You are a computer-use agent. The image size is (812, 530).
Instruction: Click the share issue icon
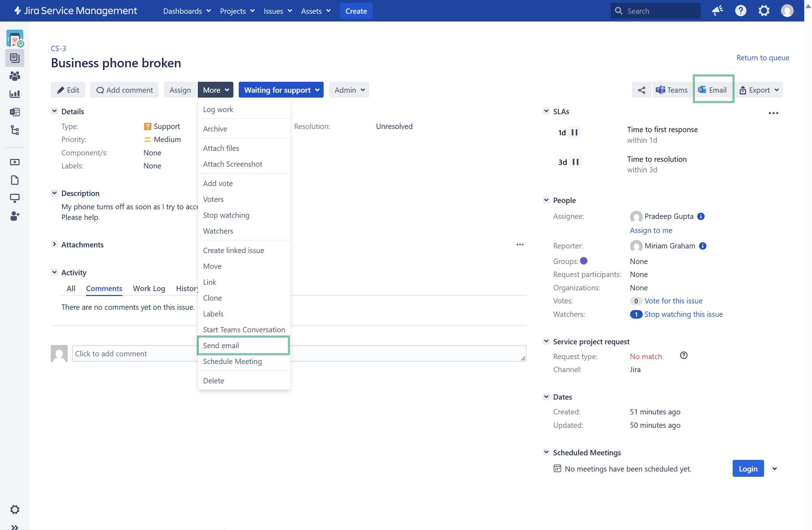pyautogui.click(x=641, y=90)
